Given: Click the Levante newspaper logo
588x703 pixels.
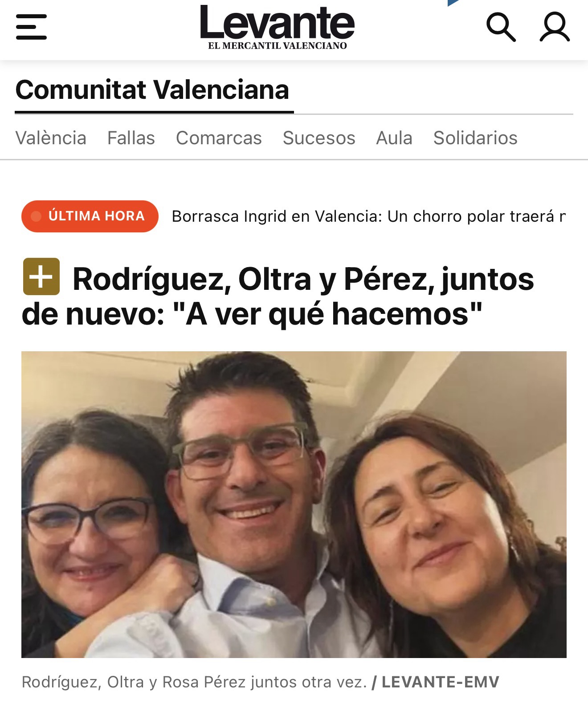Looking at the screenshot, I should click(x=277, y=27).
